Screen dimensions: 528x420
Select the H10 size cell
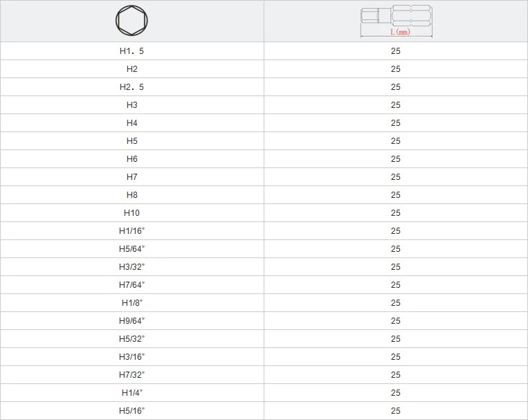[131, 213]
